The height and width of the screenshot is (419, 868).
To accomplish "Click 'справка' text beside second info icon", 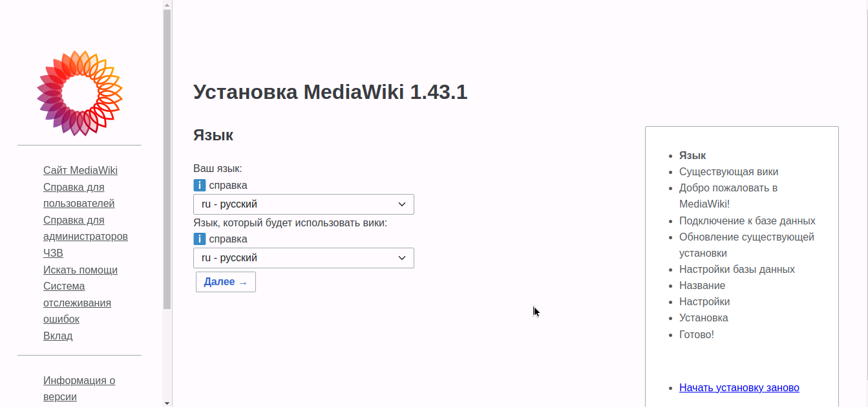I will (x=228, y=239).
